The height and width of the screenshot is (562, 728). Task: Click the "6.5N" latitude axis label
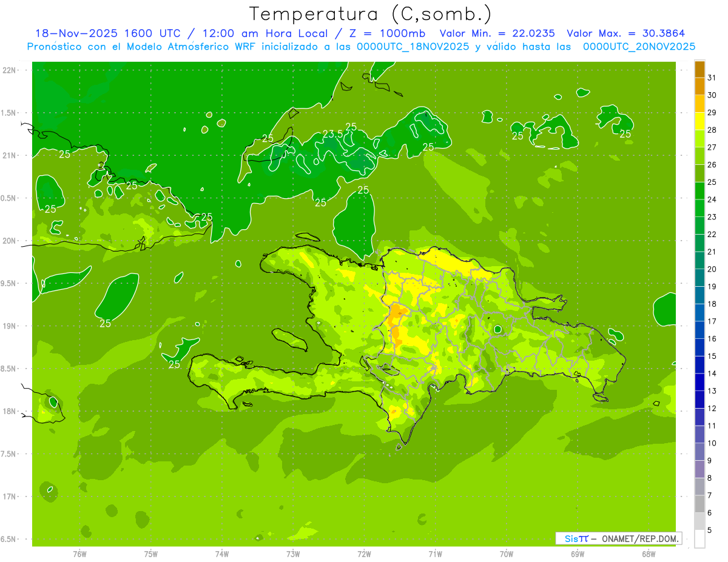[9, 539]
